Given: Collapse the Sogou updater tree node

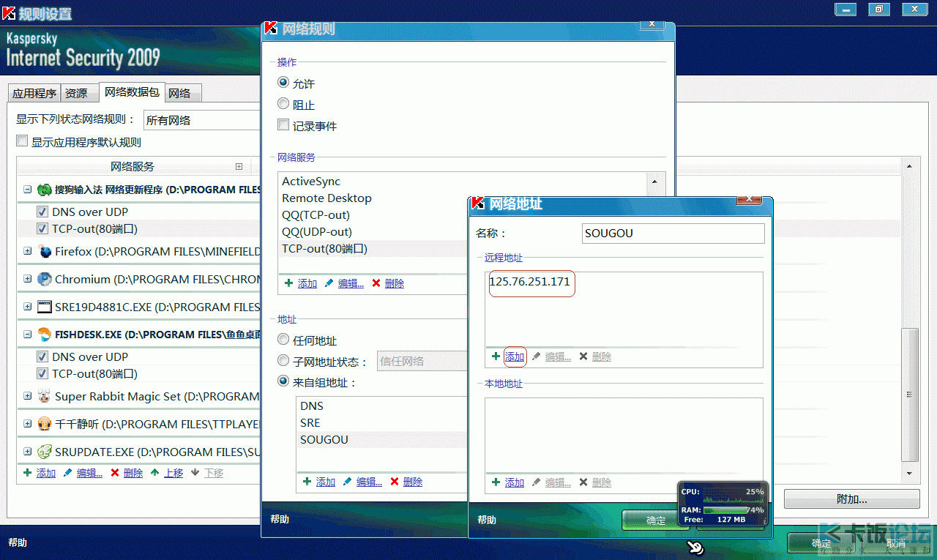Looking at the screenshot, I should (28, 190).
